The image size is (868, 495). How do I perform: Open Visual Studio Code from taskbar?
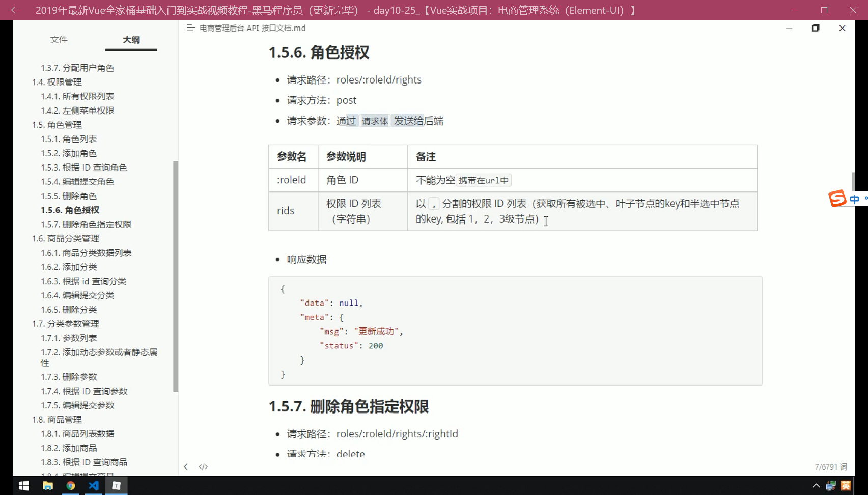pos(94,486)
